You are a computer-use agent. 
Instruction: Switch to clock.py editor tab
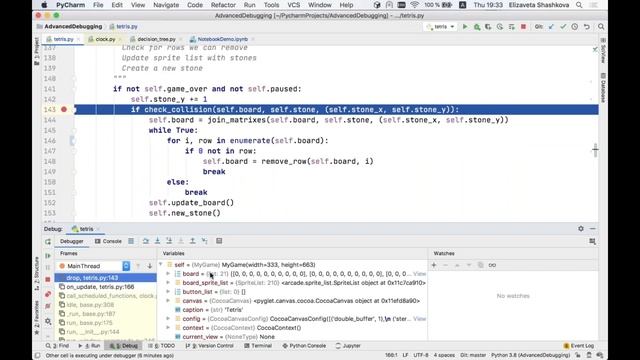pyautogui.click(x=105, y=39)
